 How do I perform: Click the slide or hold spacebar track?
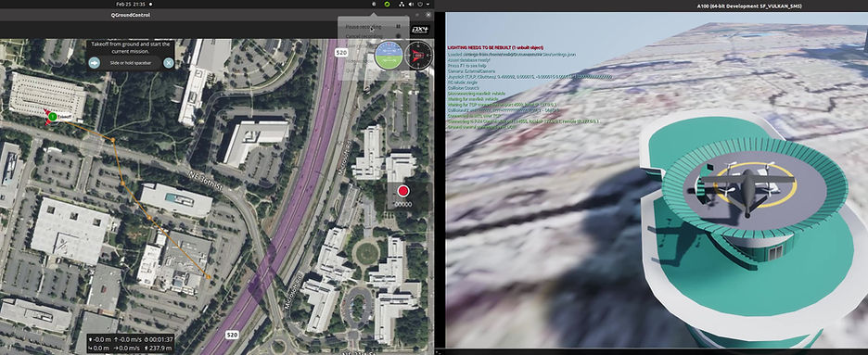tap(131, 63)
